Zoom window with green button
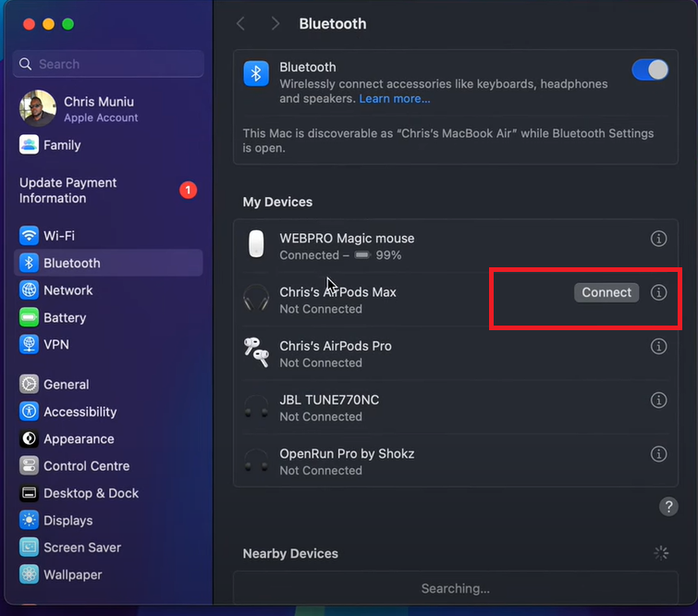698x616 pixels. (67, 24)
